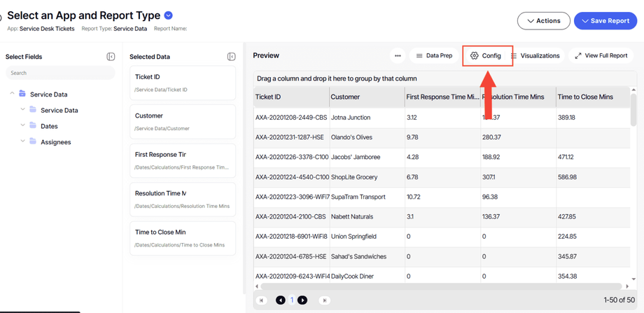Open the Config tab
The width and height of the screenshot is (644, 313).
pyautogui.click(x=486, y=56)
